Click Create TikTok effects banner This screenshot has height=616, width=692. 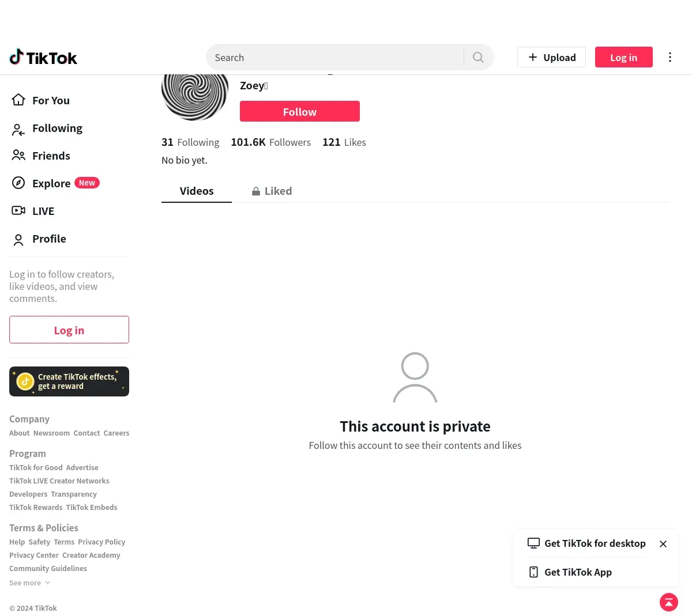(x=69, y=381)
